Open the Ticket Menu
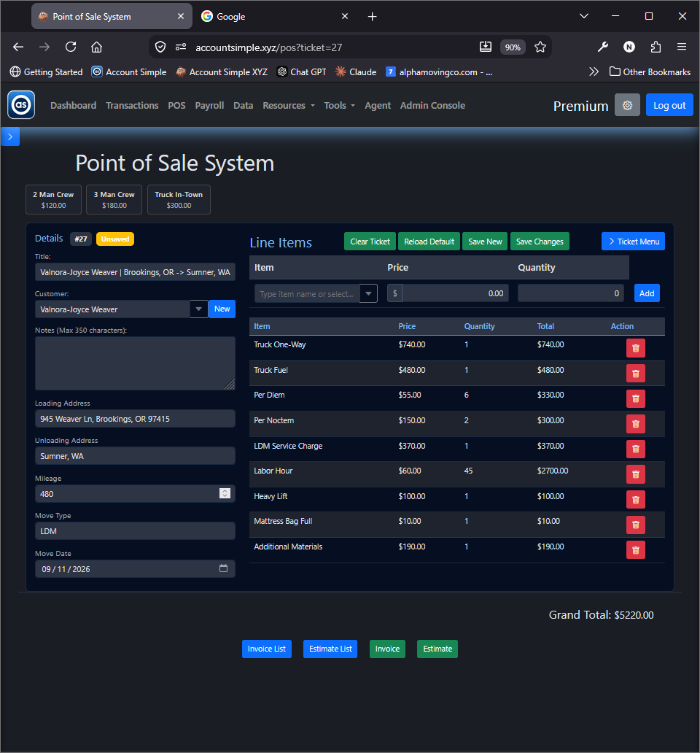This screenshot has width=700, height=753. pyautogui.click(x=634, y=242)
